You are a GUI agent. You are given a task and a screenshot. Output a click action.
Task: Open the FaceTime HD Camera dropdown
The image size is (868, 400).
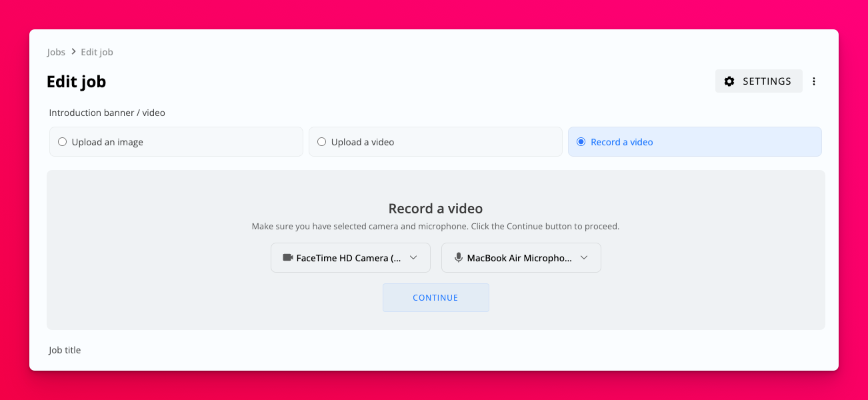(349, 258)
